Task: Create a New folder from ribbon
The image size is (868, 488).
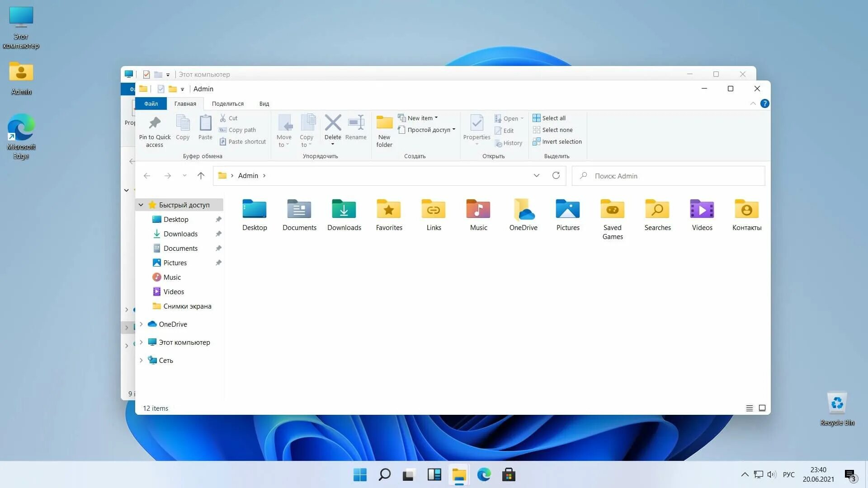Action: pos(384,130)
